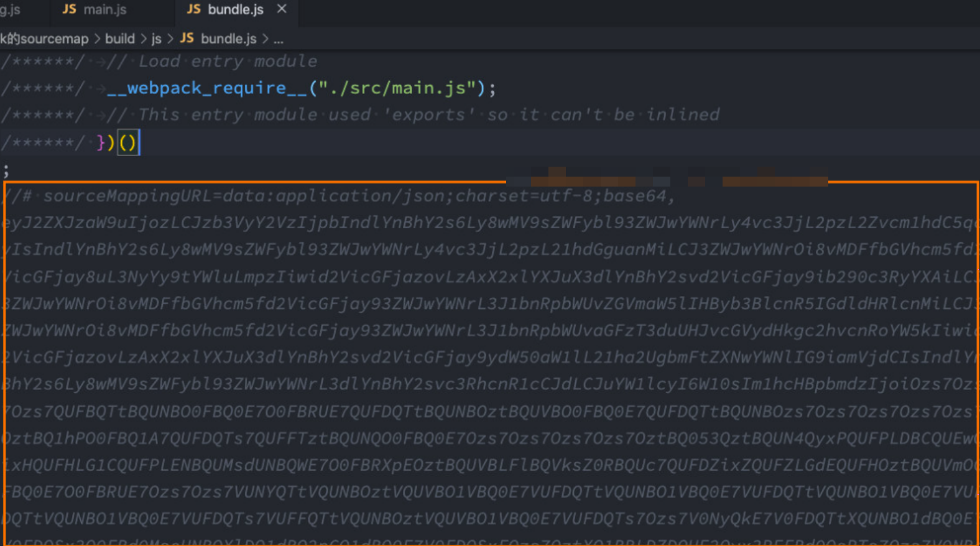Open the build breadcrumb segment

120,39
